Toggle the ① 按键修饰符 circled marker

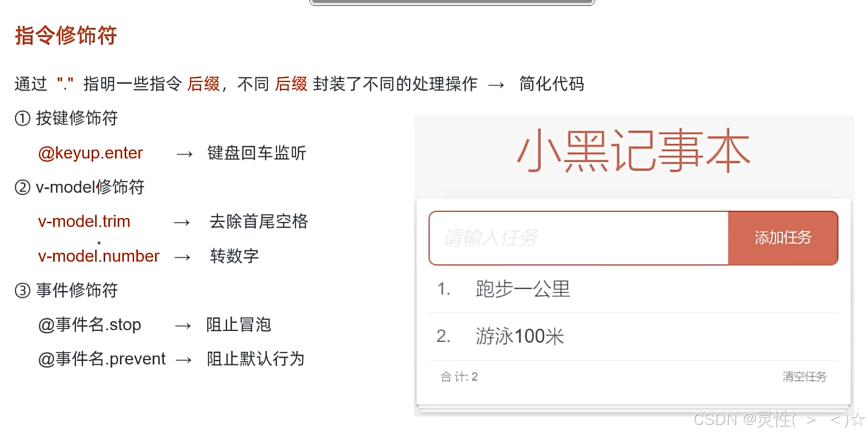pyautogui.click(x=21, y=118)
